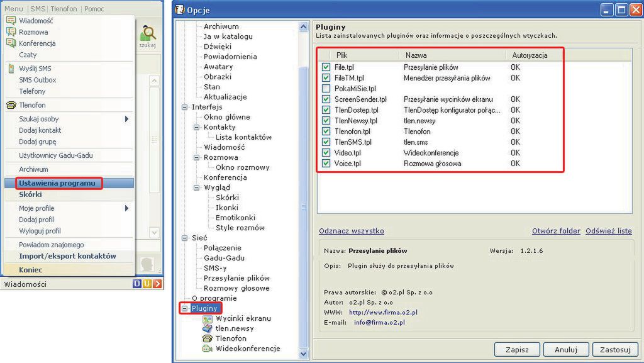
Task: Click the Wyślij SMS phone icon
Action: [11, 69]
